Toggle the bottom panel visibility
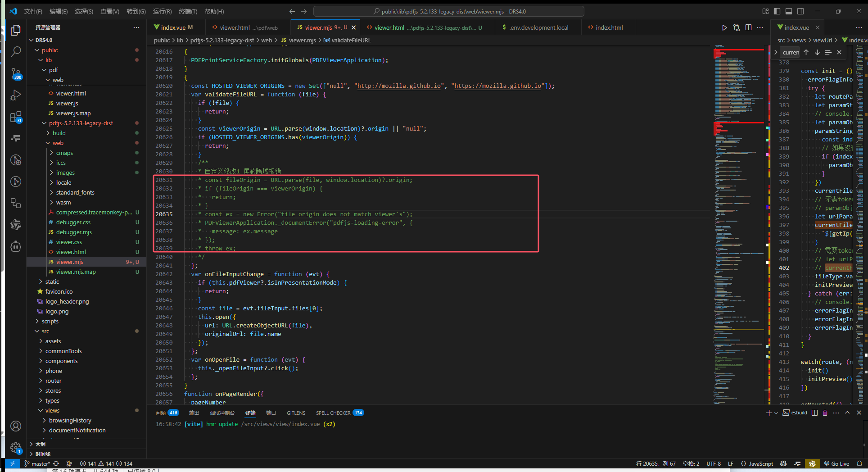Screen dimensions: 868x472 789,11
